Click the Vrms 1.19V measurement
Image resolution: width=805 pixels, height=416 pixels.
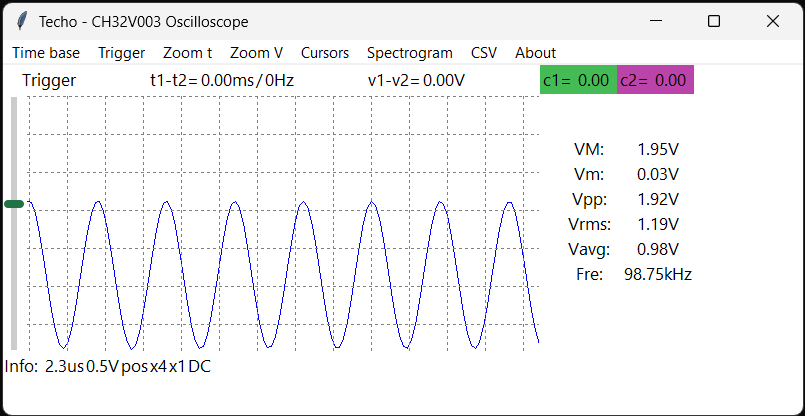click(x=624, y=224)
